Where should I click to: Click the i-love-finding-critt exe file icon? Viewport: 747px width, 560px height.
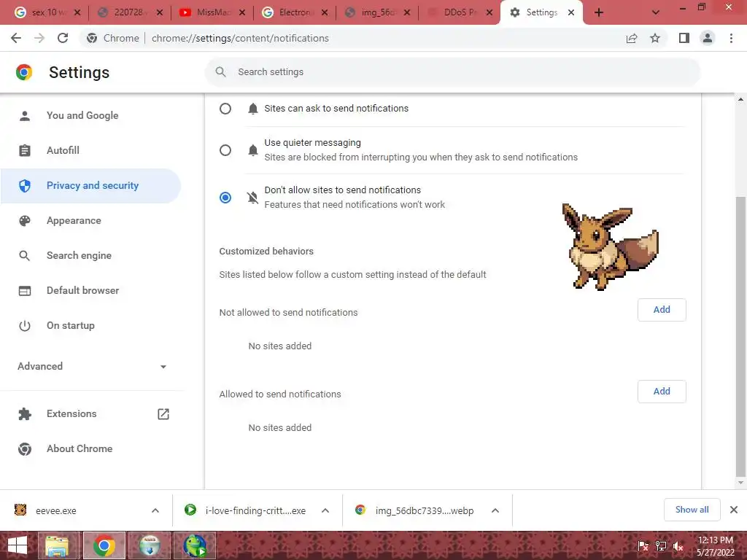pos(190,510)
